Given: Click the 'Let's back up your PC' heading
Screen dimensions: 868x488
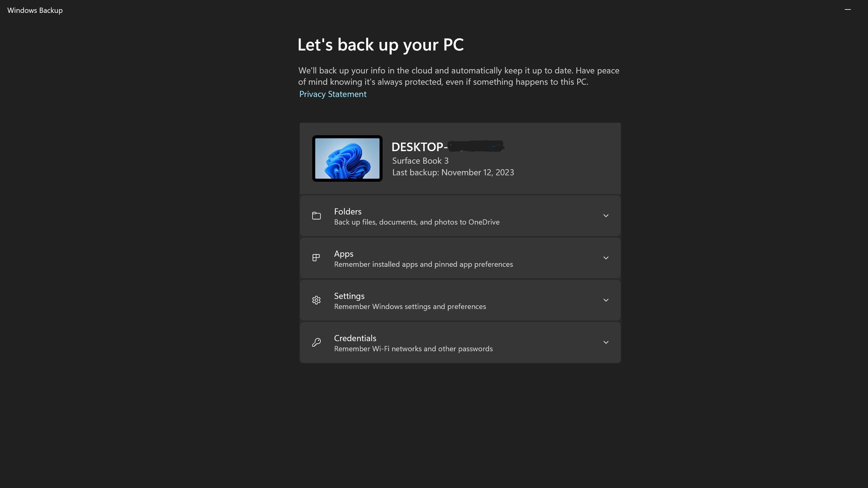Looking at the screenshot, I should click(380, 45).
